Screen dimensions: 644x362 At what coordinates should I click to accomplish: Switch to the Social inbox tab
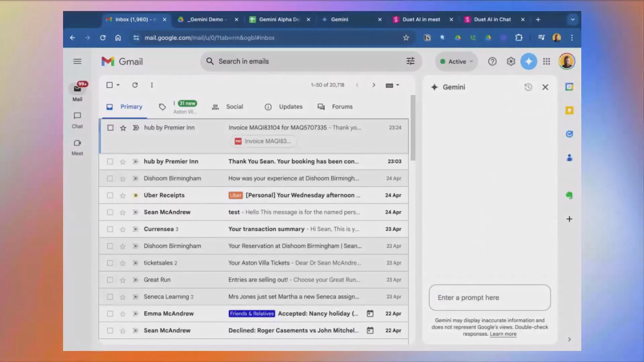coord(228,107)
